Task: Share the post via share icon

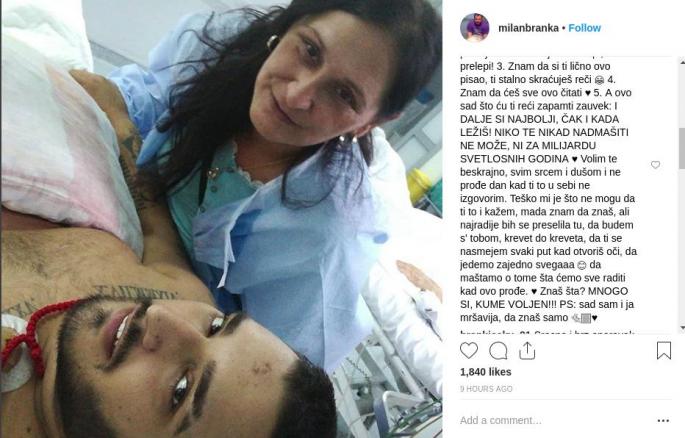Action: (x=527, y=351)
